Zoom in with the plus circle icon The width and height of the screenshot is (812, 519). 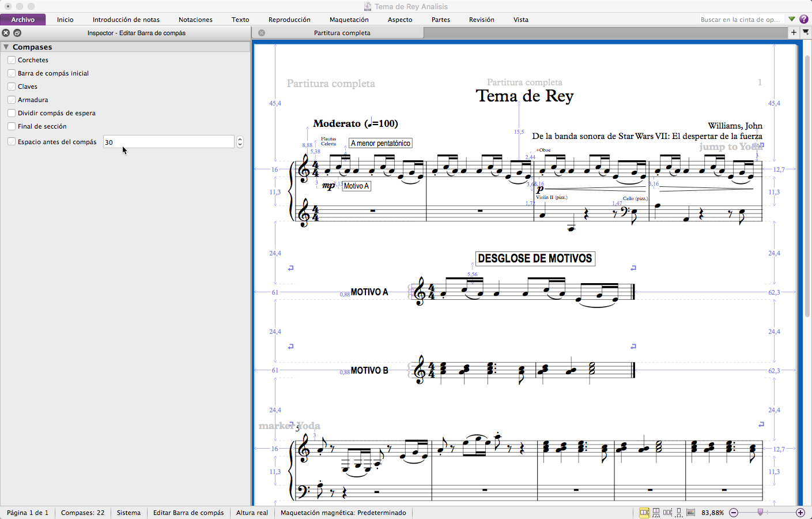click(800, 513)
